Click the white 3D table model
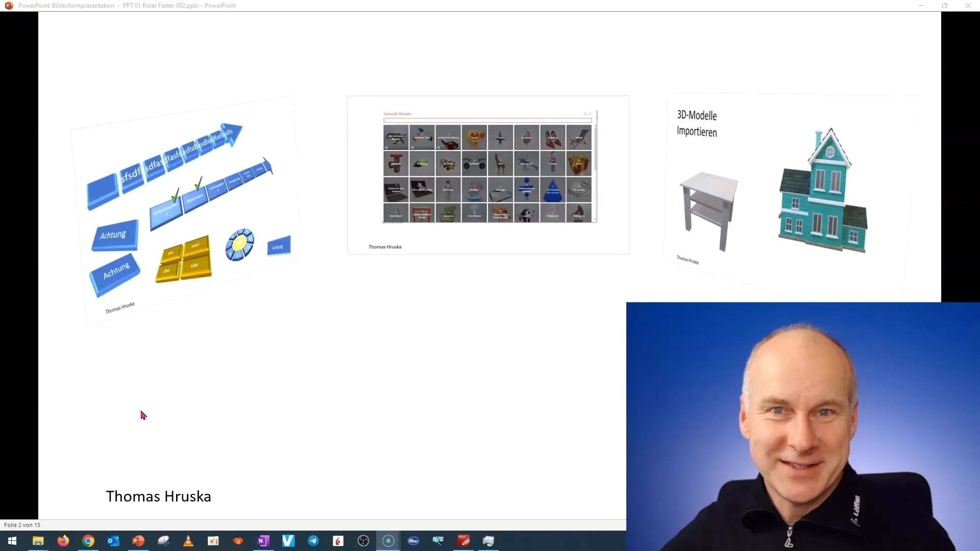This screenshot has width=980, height=551. tap(709, 211)
